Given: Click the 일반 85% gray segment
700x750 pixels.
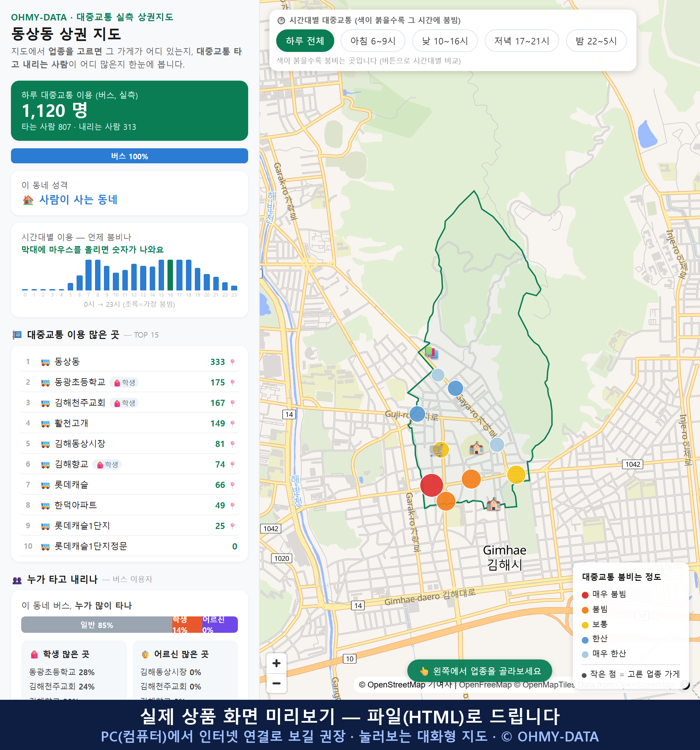Looking at the screenshot, I should click(97, 624).
